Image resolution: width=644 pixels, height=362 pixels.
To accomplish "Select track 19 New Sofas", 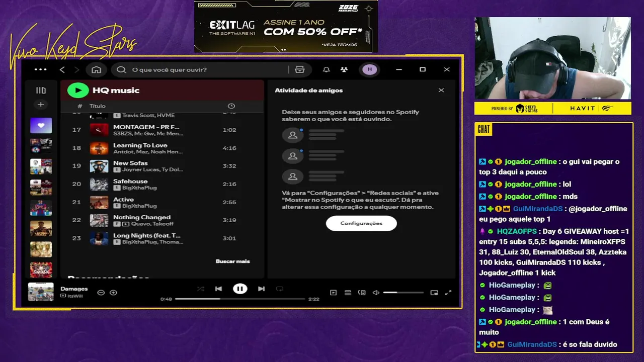I will point(162,166).
